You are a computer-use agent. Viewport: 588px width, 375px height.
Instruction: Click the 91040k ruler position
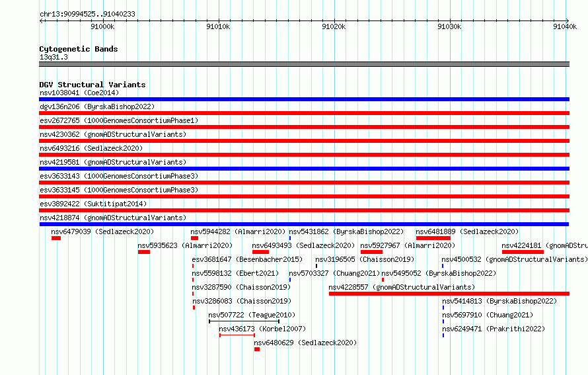pyautogui.click(x=565, y=26)
